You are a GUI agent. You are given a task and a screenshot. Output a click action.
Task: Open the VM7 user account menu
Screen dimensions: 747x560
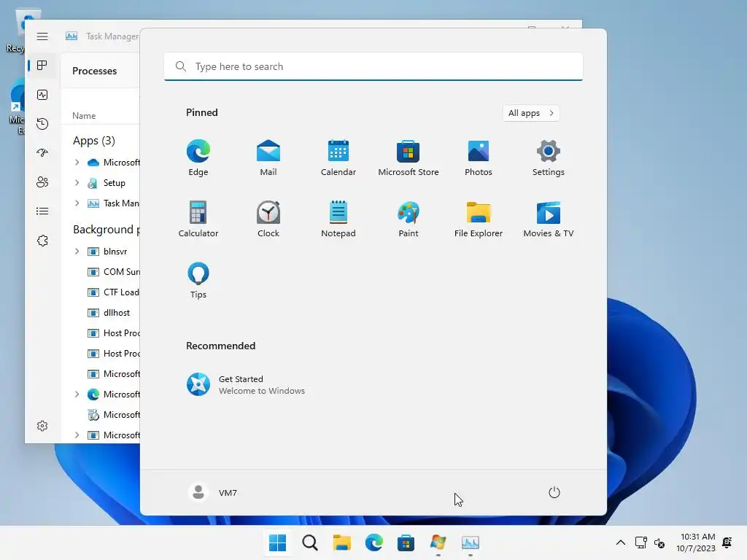click(213, 492)
